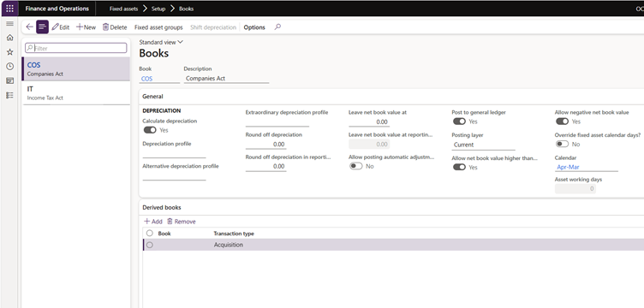Click the back arrow in action pane
This screenshot has height=308, width=644.
click(x=29, y=27)
